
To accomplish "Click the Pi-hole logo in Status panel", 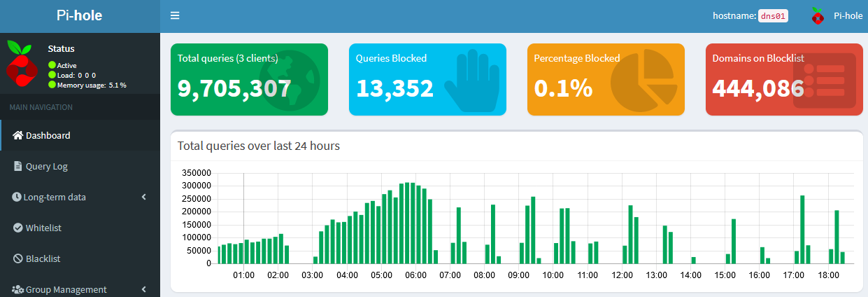I will pyautogui.click(x=20, y=62).
